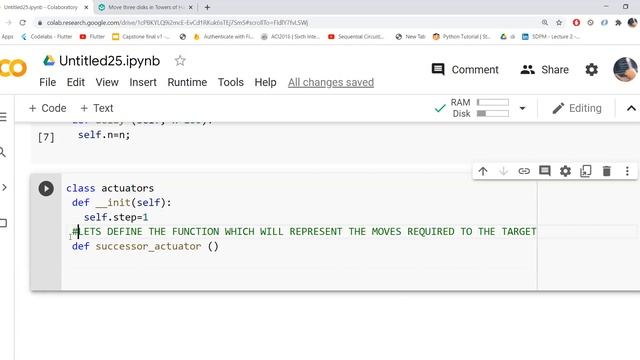The image size is (640, 360).
Task: Delete the current cell
Action: pos(607,171)
